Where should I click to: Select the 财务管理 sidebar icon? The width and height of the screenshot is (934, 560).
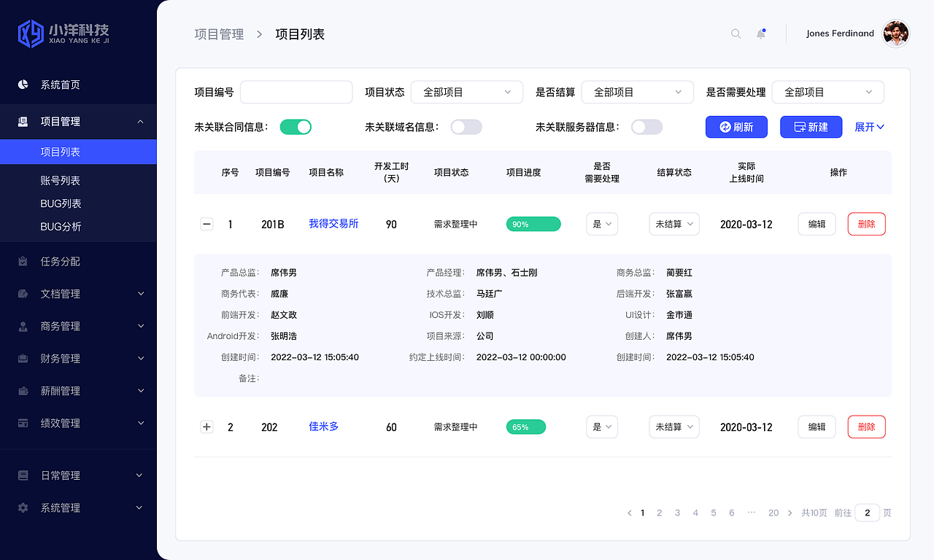[23, 358]
